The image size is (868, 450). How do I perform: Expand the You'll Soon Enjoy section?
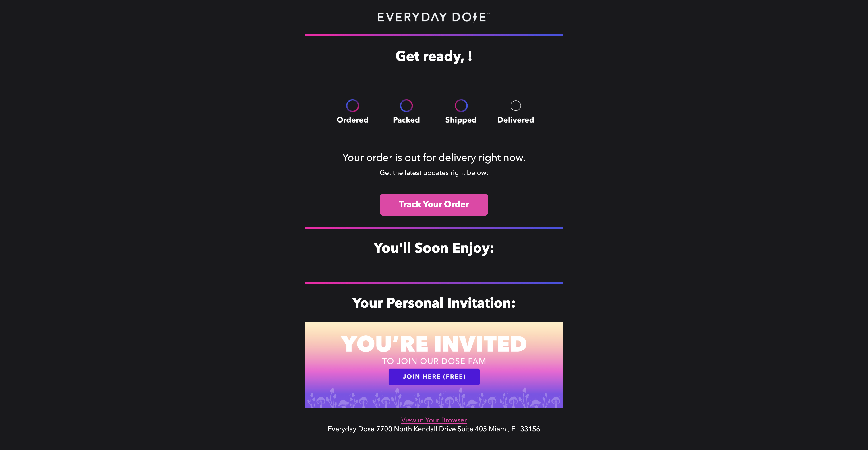[x=433, y=247]
